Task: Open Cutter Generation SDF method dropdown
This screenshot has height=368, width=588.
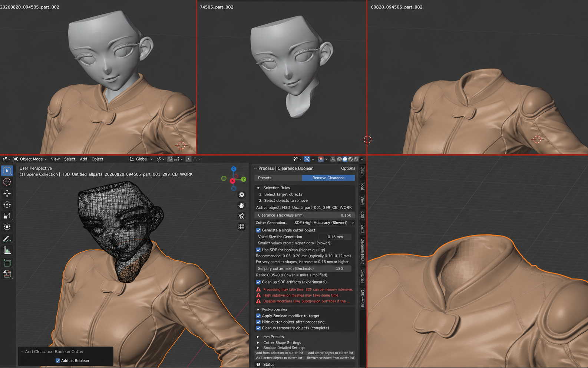Action: click(324, 223)
